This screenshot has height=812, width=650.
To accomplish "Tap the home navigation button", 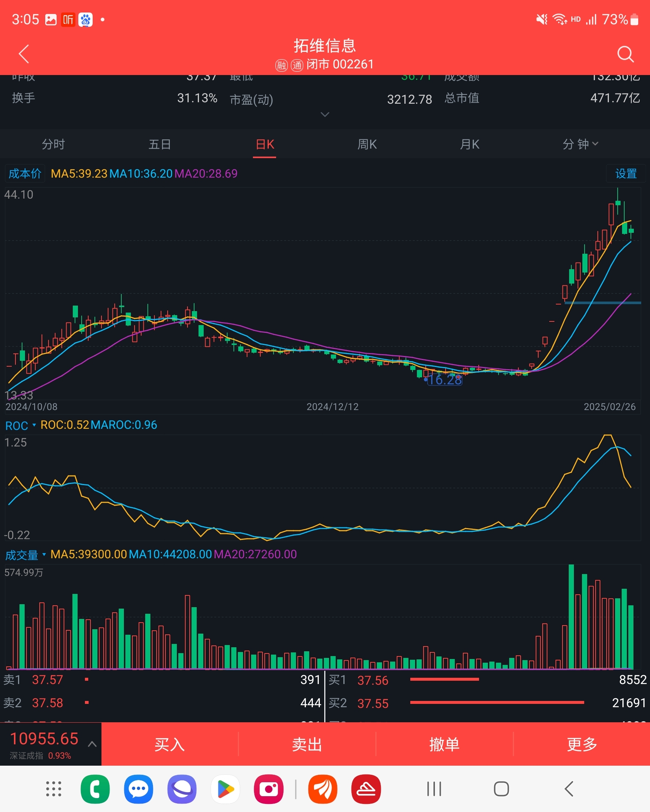I will click(501, 789).
